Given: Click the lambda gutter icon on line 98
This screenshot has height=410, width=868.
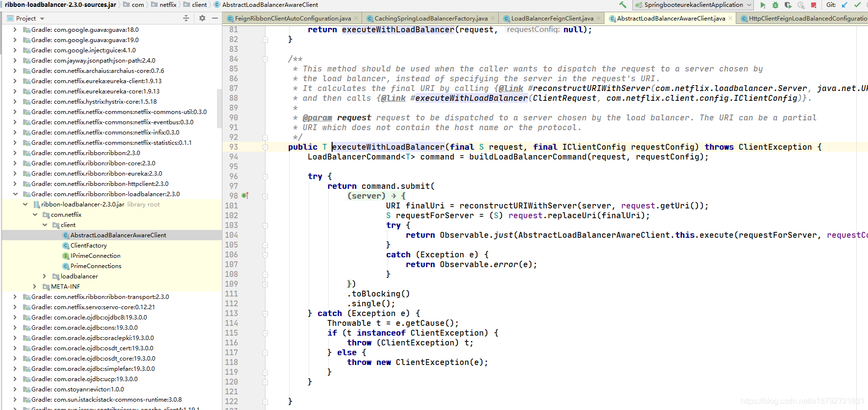Looking at the screenshot, I should [x=245, y=196].
